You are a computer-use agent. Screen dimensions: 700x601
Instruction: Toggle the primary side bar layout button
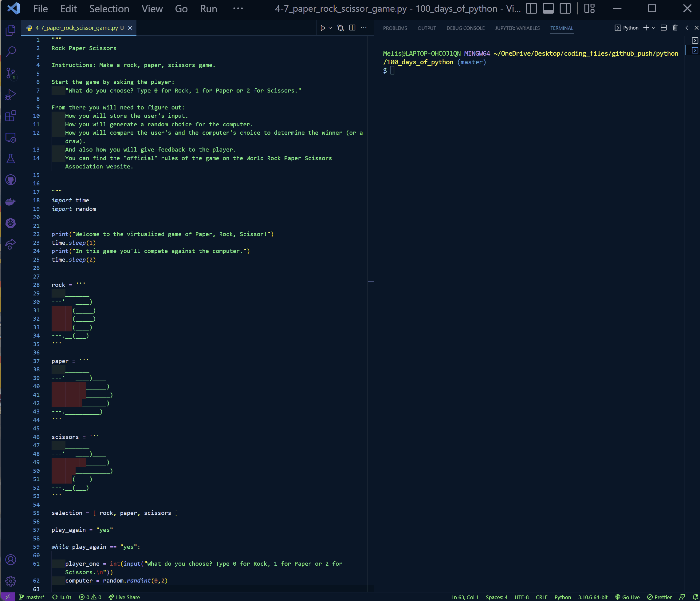pos(531,8)
